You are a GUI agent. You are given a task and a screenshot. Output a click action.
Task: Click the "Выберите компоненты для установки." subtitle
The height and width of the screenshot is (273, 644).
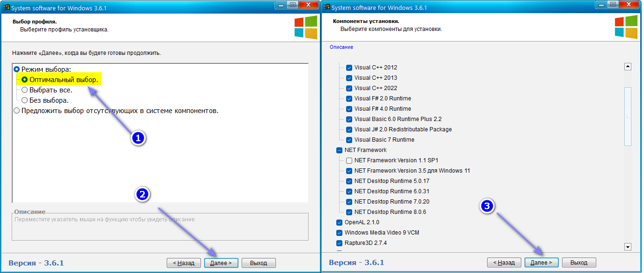pos(391,30)
